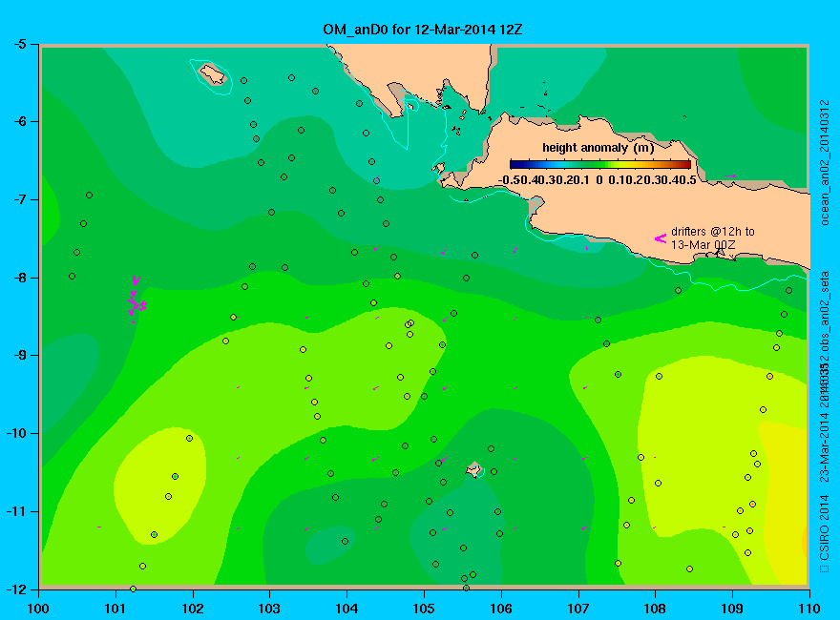The width and height of the screenshot is (840, 620).
Task: Click the x-axis label '104'
Action: point(346,609)
